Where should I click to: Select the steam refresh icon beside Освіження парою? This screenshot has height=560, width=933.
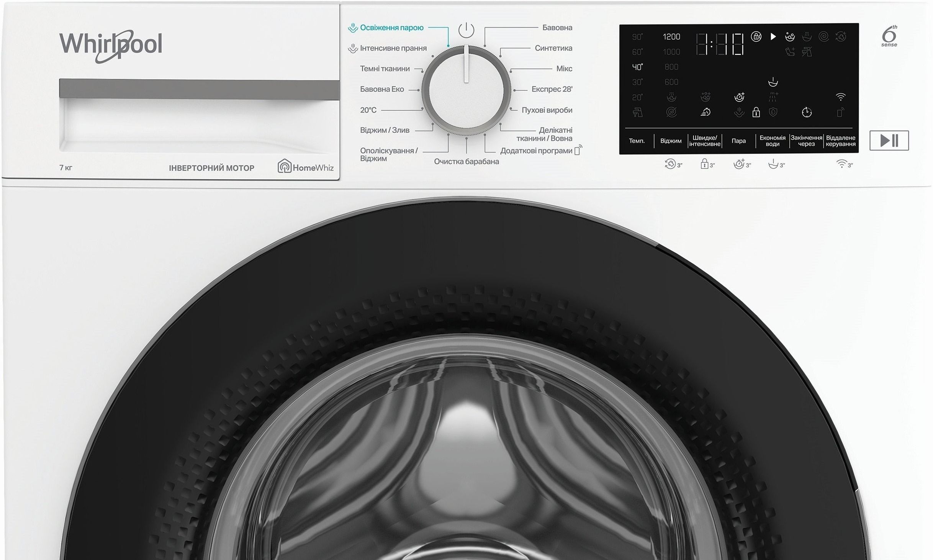pos(353,27)
